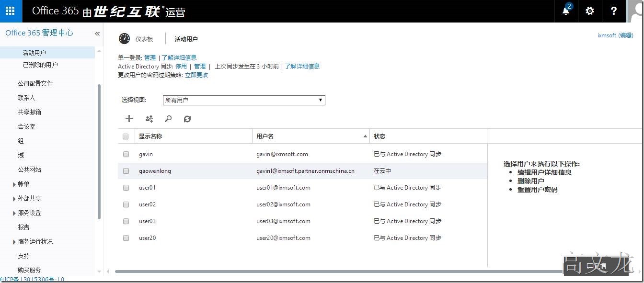Check the box for gavin
This screenshot has height=283, width=644.
coord(126,154)
